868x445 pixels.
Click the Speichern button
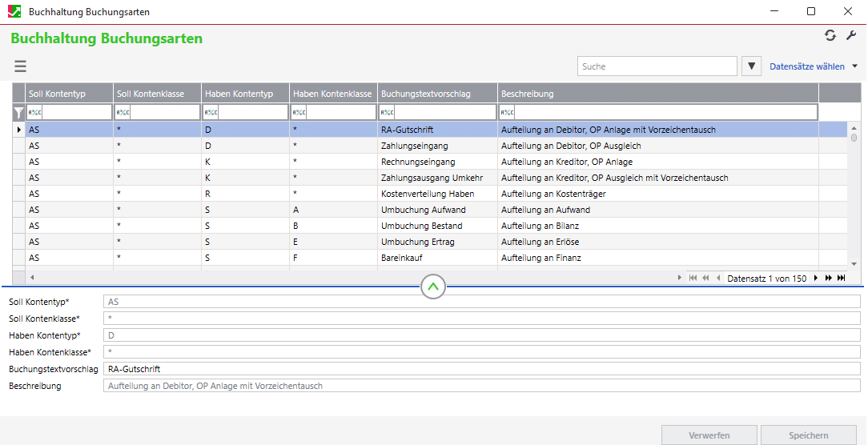pyautogui.click(x=809, y=435)
